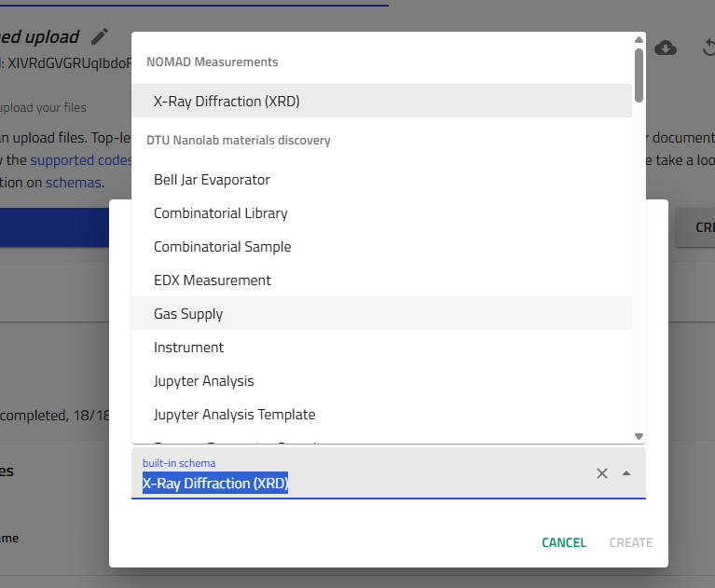Click the dropdown list scrollbar thumb

coord(639,75)
